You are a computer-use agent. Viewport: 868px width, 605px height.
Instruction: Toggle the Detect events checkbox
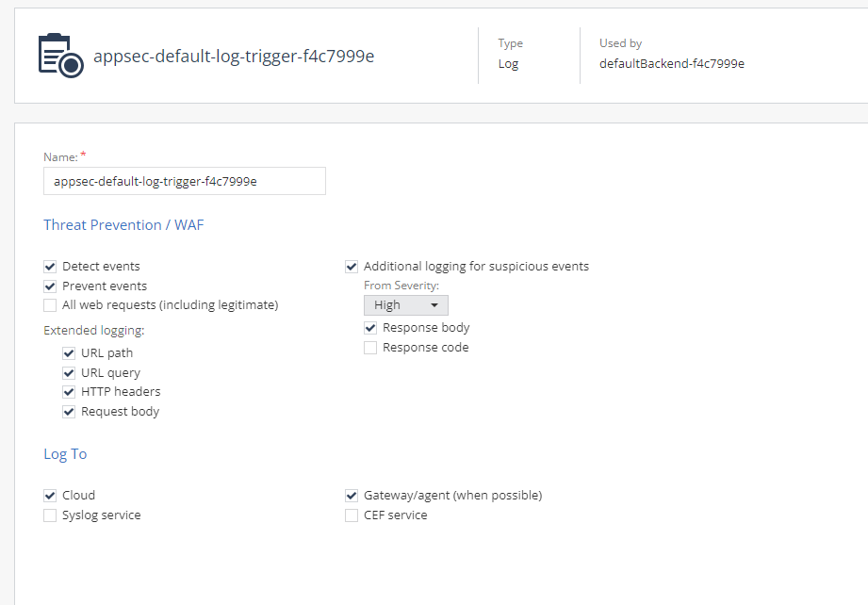[x=50, y=267]
